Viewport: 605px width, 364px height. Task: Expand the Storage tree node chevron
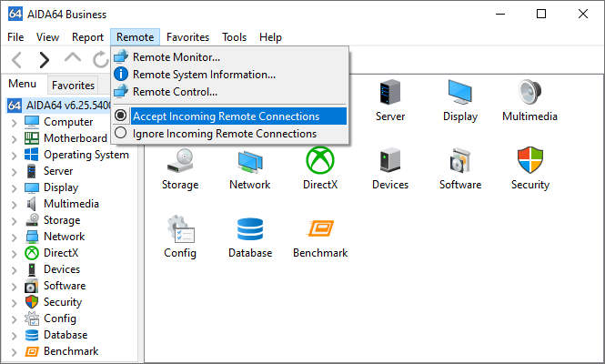[x=15, y=221]
